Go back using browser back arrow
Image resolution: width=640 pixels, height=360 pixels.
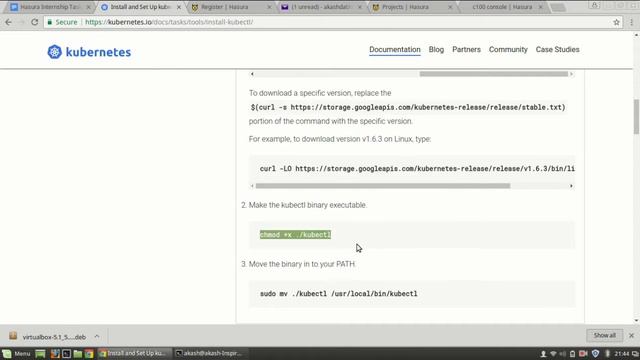pyautogui.click(x=8, y=22)
